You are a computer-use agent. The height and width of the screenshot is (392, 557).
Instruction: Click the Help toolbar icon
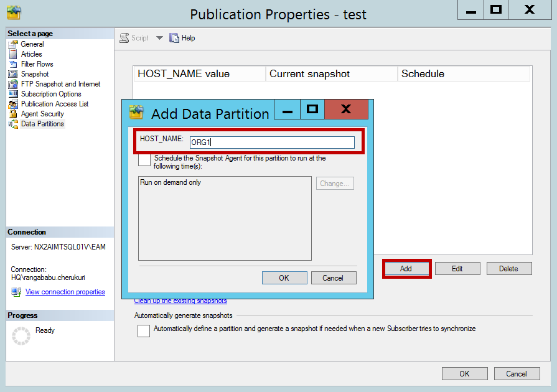pyautogui.click(x=174, y=37)
